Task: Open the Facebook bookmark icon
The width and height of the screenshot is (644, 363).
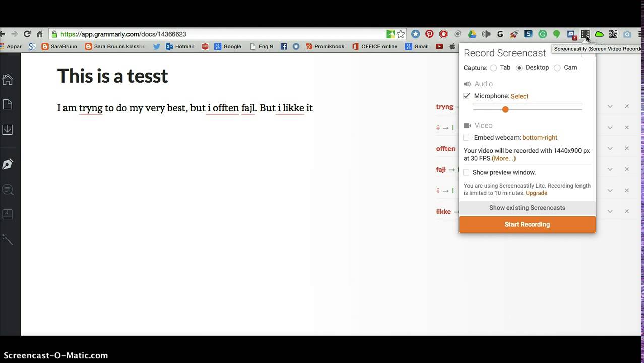Action: [284, 46]
